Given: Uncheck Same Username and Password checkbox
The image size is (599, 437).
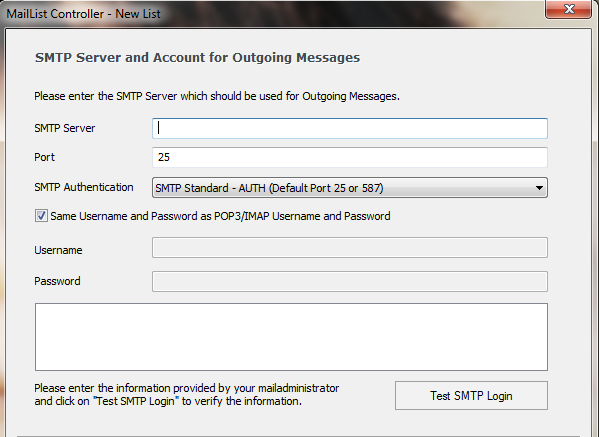Looking at the screenshot, I should (x=41, y=216).
